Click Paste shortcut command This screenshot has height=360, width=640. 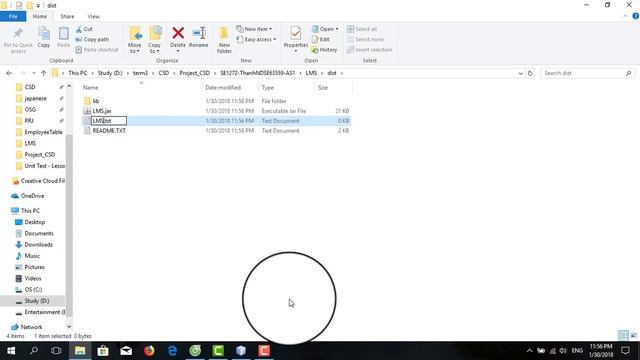point(97,49)
